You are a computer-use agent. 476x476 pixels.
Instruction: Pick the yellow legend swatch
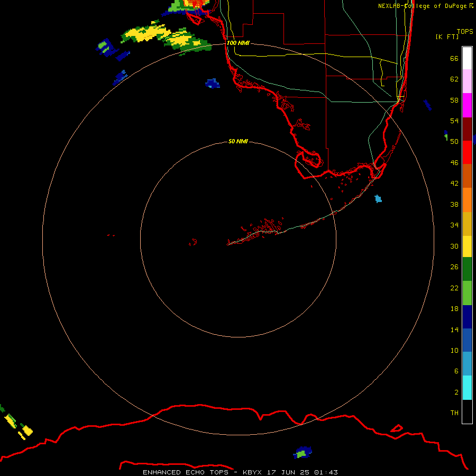pos(467,246)
